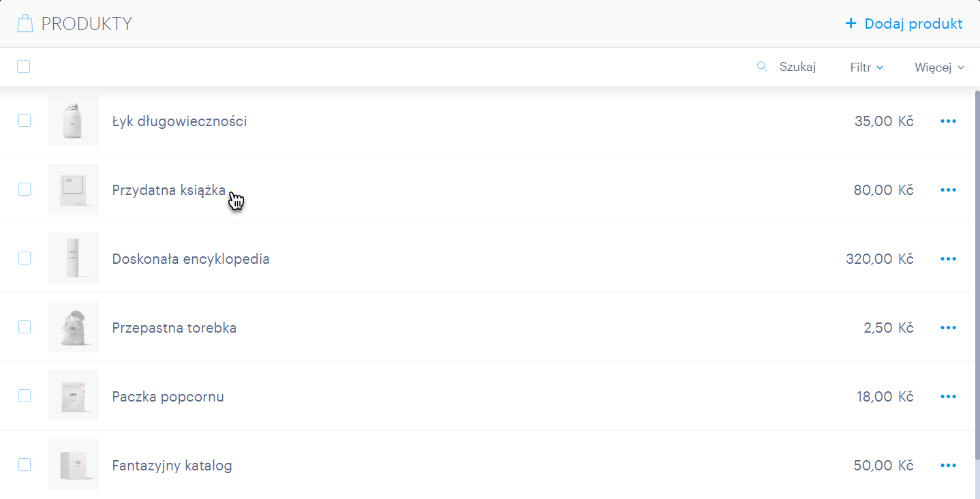Expand the Filtr dropdown
The image size is (980, 499).
(x=866, y=67)
